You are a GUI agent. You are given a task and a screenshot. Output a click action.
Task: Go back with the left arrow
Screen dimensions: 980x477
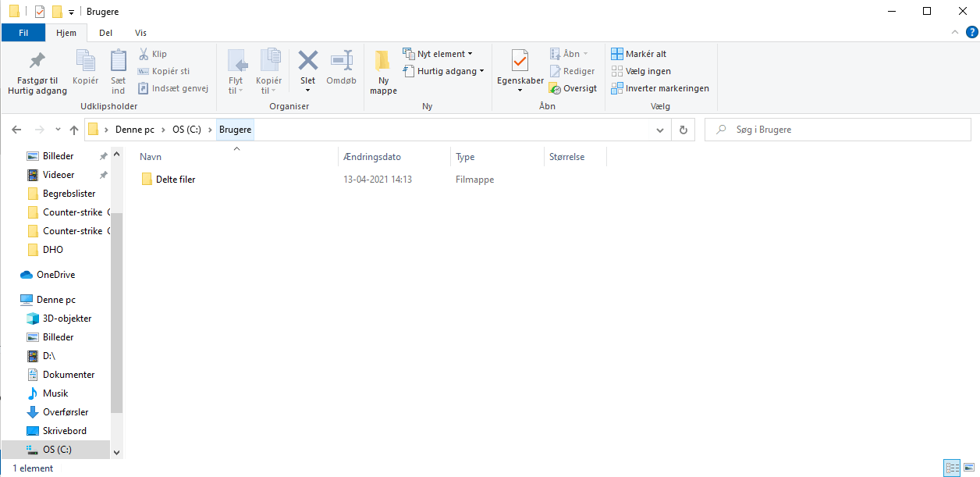[x=16, y=130]
